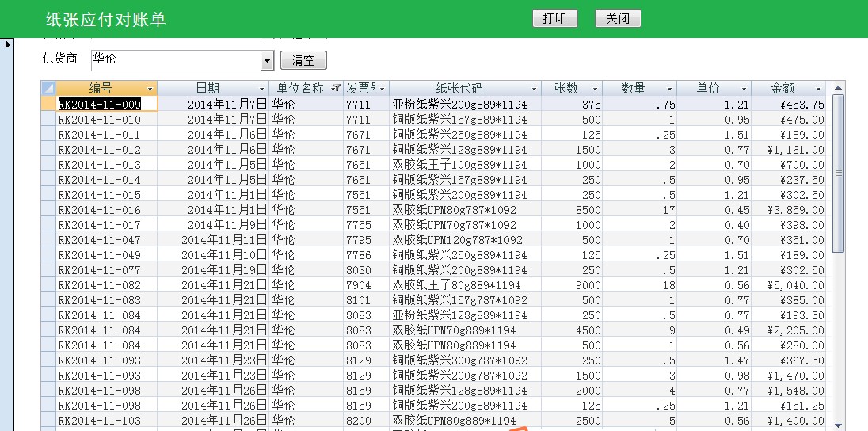Viewport: 868px width, 431px height.
Task: Click paper code 双胶纸王子100g889*1194
Action: [465, 165]
